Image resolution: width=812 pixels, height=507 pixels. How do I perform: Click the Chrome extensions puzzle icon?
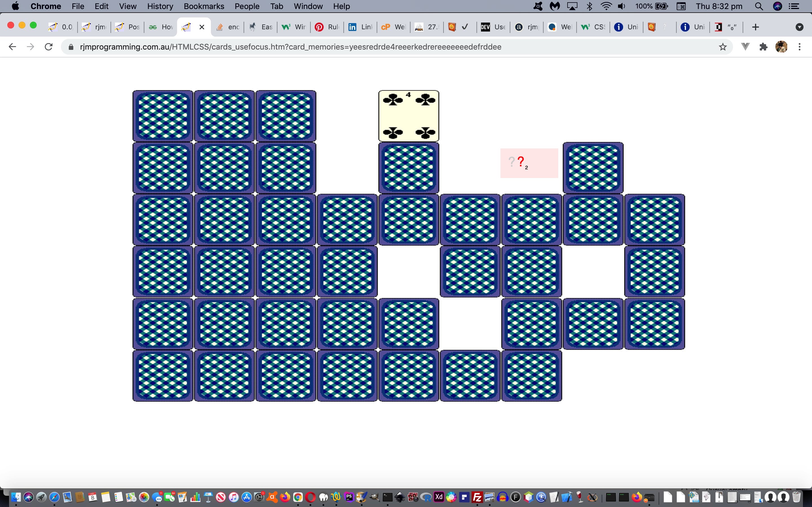(764, 47)
